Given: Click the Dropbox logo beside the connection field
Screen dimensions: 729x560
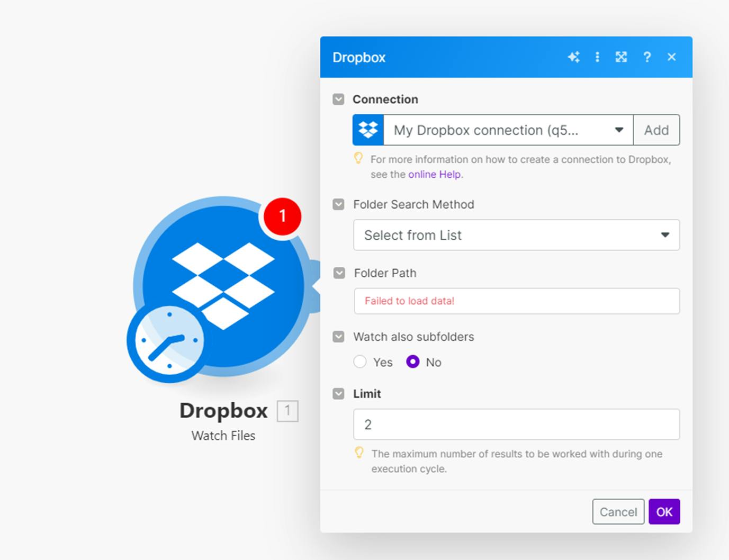Looking at the screenshot, I should pyautogui.click(x=368, y=130).
